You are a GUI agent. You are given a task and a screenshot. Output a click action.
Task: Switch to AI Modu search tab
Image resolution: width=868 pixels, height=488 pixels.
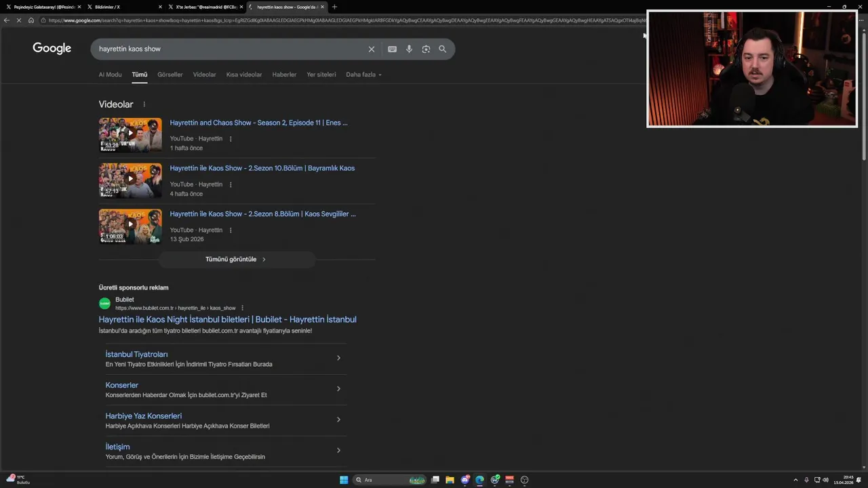[x=110, y=75]
